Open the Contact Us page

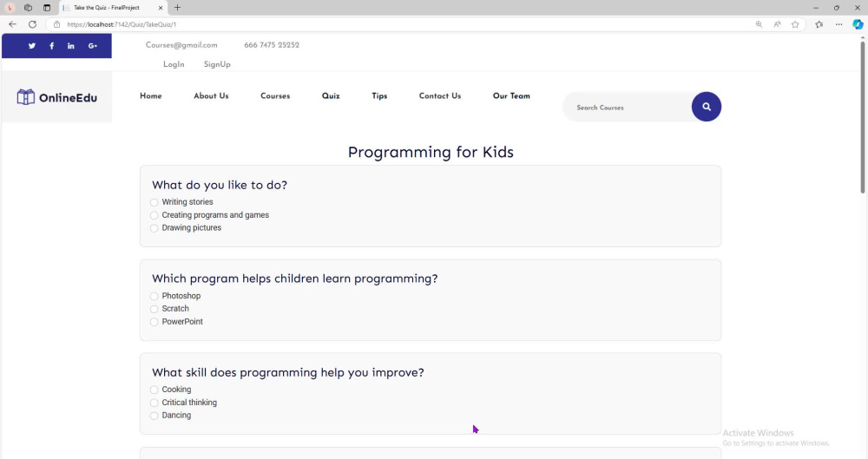coord(440,95)
